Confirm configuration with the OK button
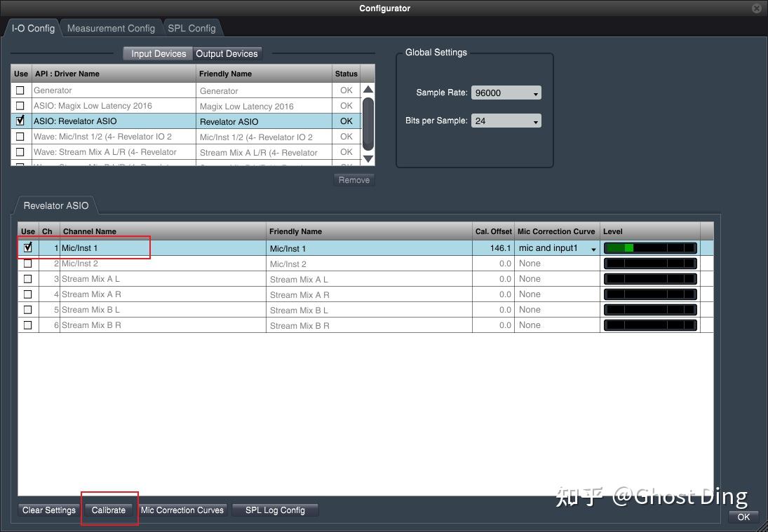The image size is (768, 532). 743,517
